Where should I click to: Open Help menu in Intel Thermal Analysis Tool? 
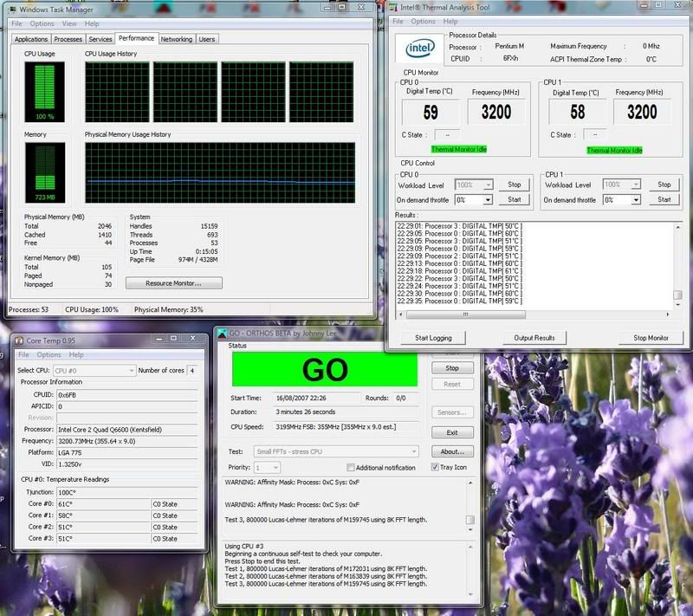450,21
